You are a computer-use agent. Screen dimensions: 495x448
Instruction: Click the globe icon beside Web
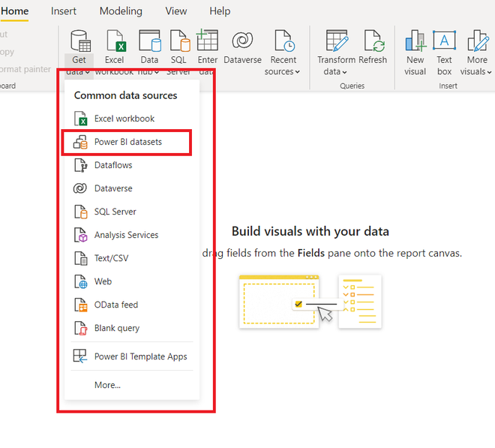(x=80, y=281)
